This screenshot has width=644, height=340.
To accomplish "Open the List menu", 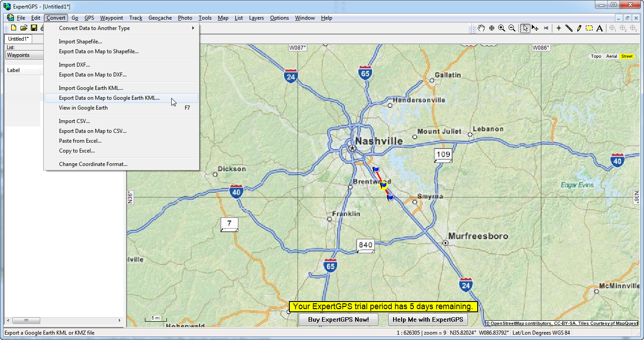I will click(x=239, y=18).
